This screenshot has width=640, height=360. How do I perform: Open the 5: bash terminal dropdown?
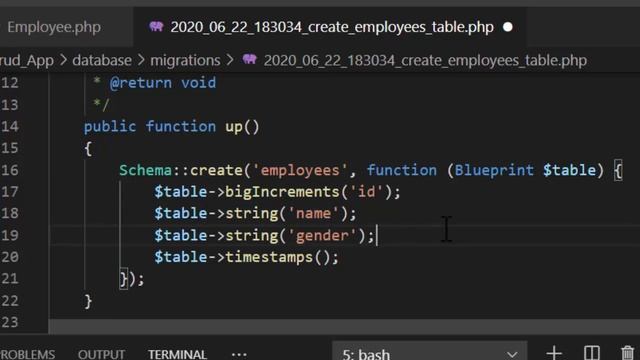[429, 352]
